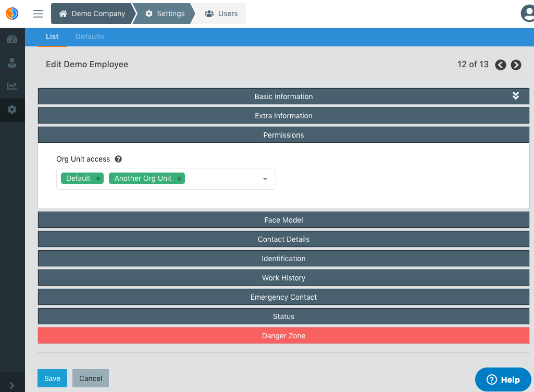The width and height of the screenshot is (534, 392).
Task: Open the reports chart sidebar icon
Action: click(x=12, y=86)
